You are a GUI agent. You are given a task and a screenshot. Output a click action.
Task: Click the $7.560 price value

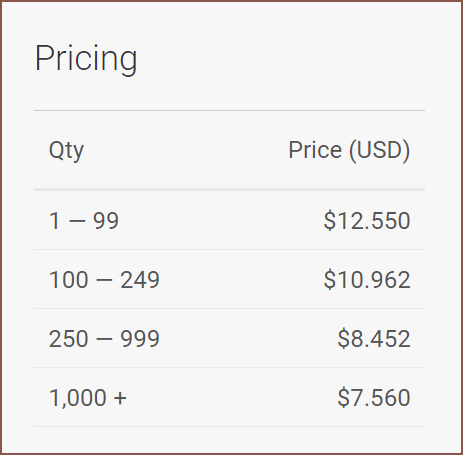[374, 398]
